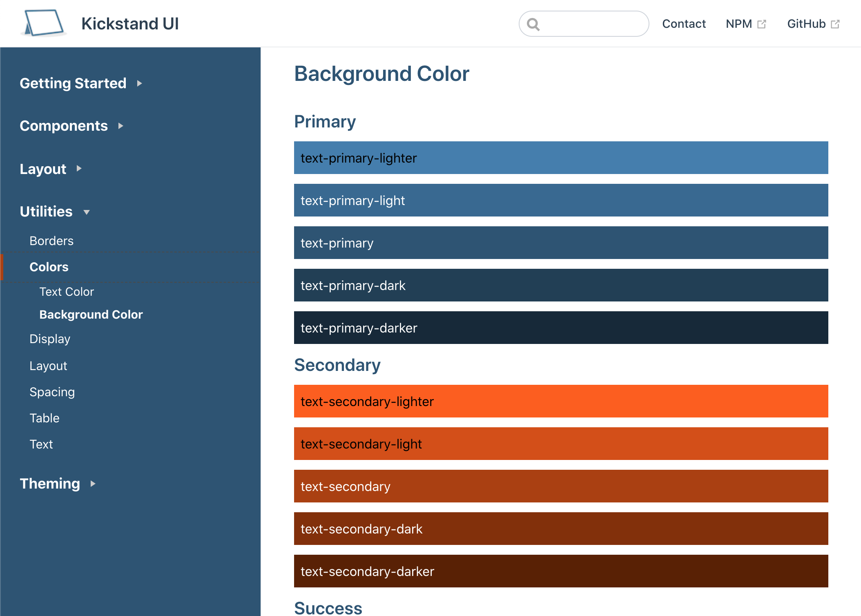Open the Text Color page
The width and height of the screenshot is (861, 616).
[x=67, y=292]
